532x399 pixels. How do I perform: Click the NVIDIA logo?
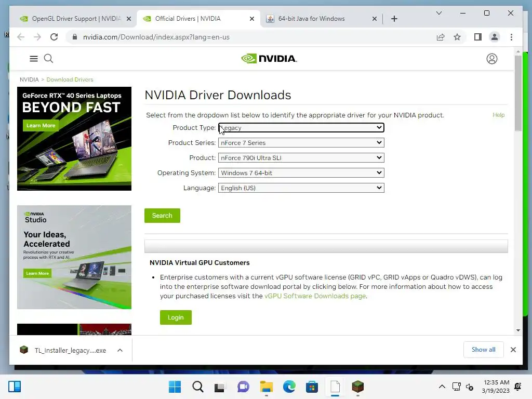tap(269, 59)
